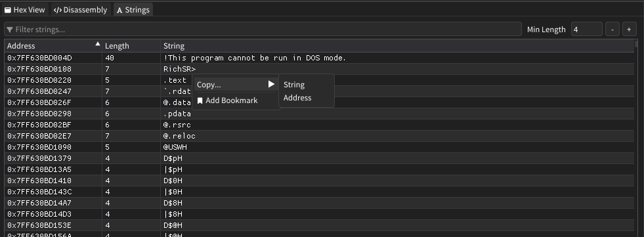
Task: Select address 0x7FF630BD02BF
Action: [39, 125]
